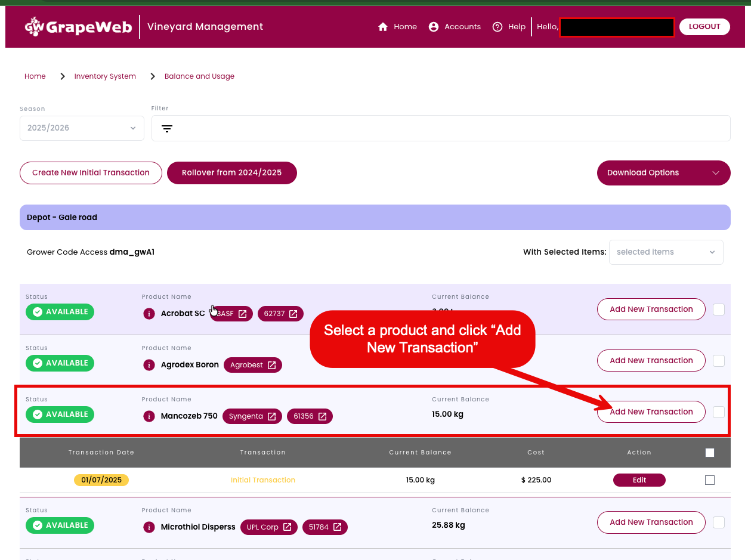Click info icon beside Mancozeb 750
Image resolution: width=751 pixels, height=560 pixels.
(149, 416)
